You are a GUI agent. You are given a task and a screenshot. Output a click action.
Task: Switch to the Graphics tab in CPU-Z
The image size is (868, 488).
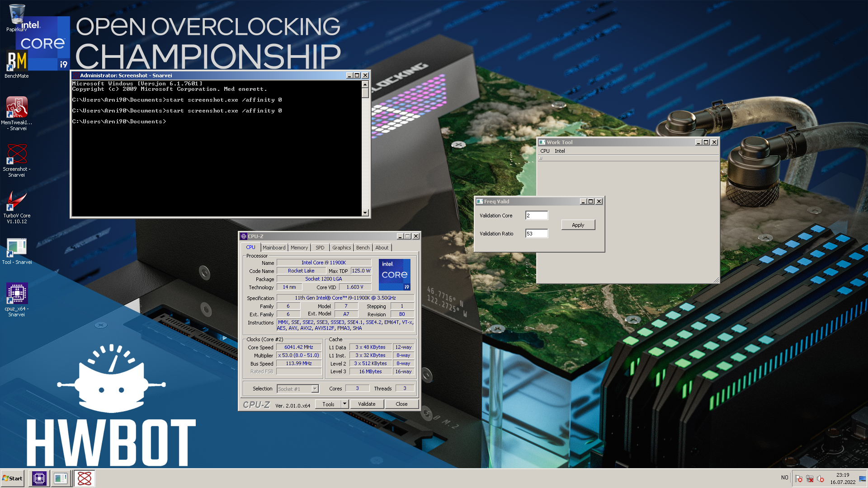[342, 248]
